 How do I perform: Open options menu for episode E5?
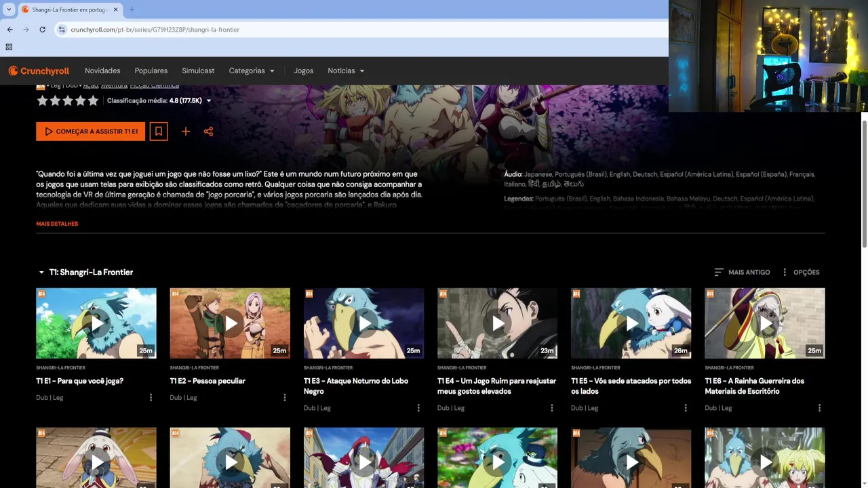pyautogui.click(x=686, y=408)
